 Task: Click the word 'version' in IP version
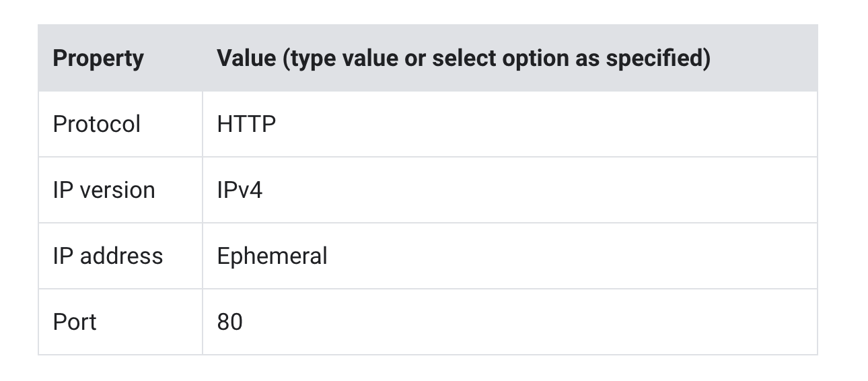pos(118,190)
